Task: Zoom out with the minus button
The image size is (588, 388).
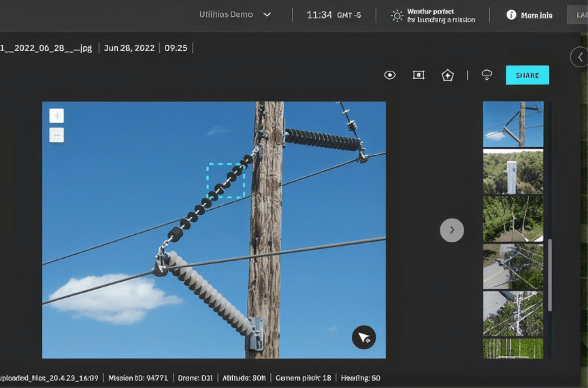Action: tap(56, 135)
